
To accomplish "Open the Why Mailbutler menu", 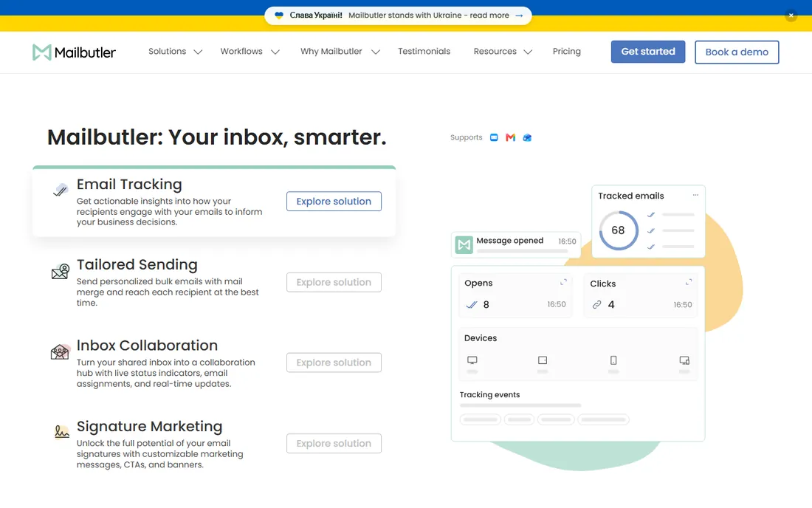I will [x=331, y=51].
